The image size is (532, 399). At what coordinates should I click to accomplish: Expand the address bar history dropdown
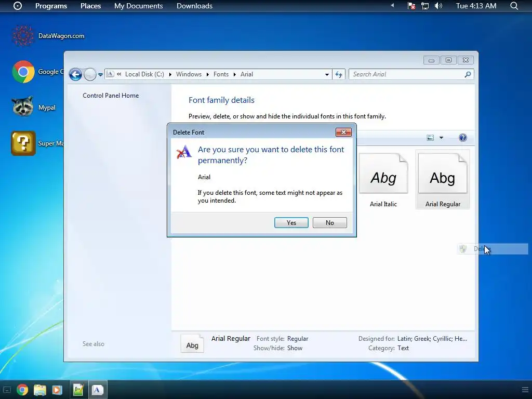pyautogui.click(x=327, y=74)
